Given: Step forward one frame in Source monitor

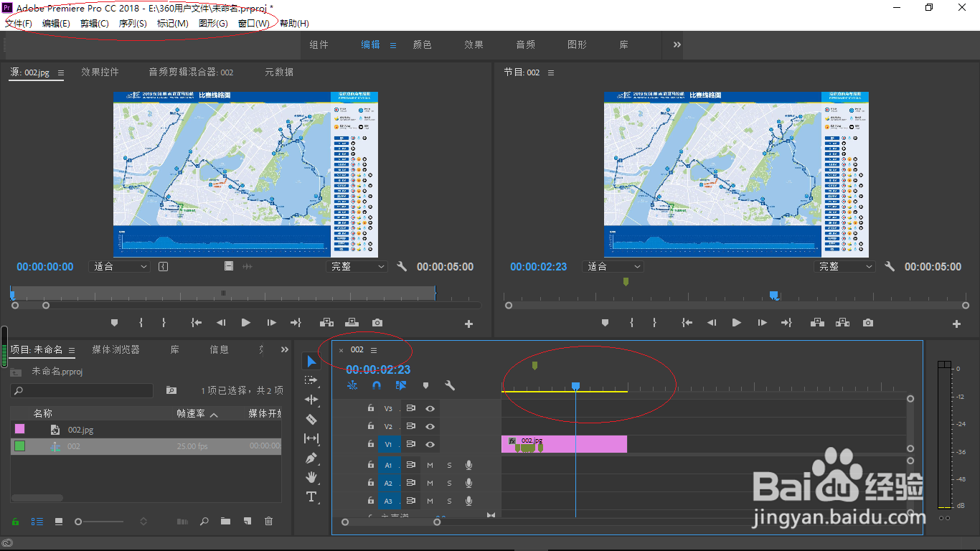Looking at the screenshot, I should pos(271,323).
